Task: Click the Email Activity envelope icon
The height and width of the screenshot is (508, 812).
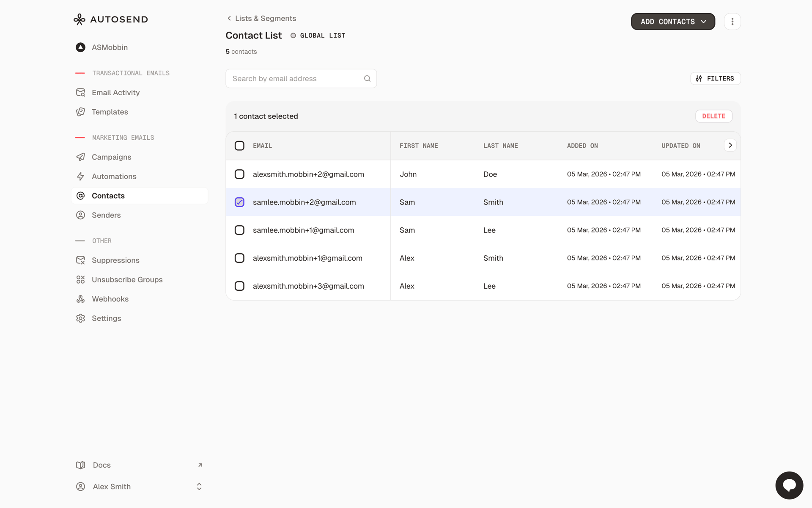Action: 80,92
